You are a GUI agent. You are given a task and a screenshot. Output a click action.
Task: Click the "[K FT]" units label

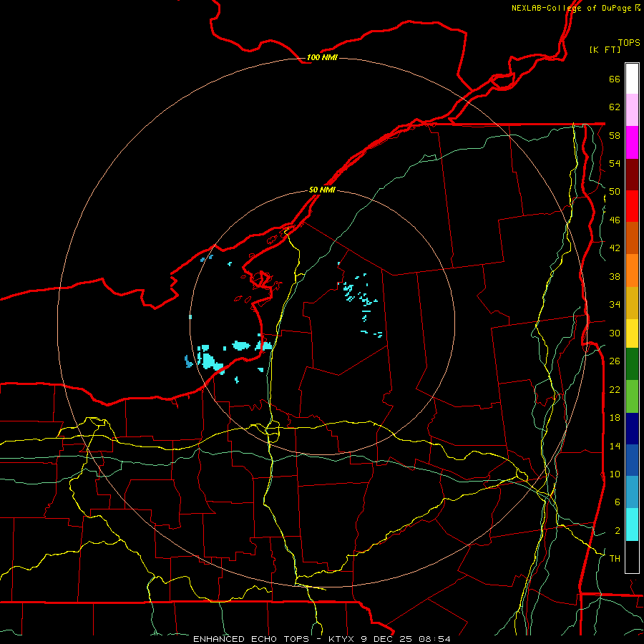click(x=605, y=49)
